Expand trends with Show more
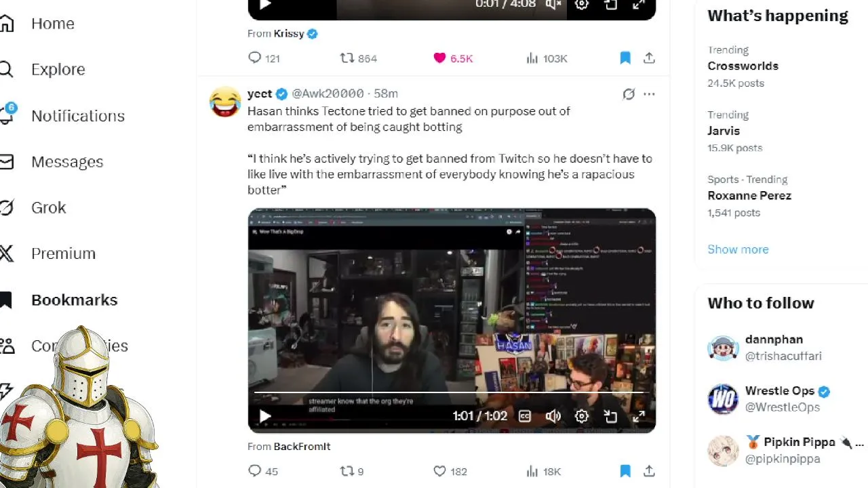The height and width of the screenshot is (488, 868). click(x=738, y=249)
